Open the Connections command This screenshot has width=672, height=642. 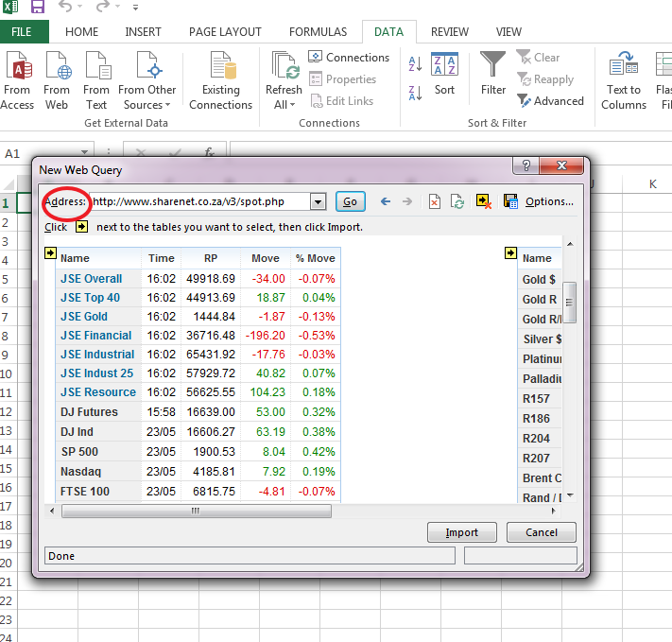(x=349, y=57)
